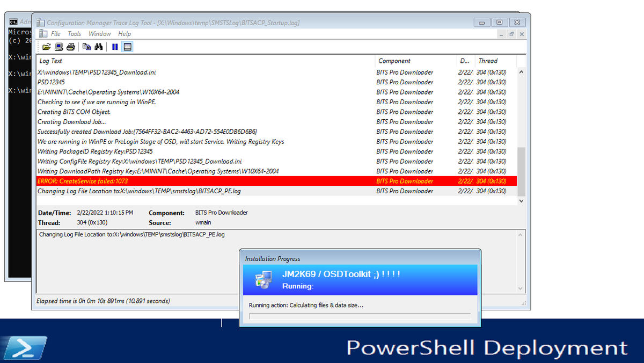Click the Installation Progress installer icon
Viewport: 644px width, 363px height.
click(x=262, y=279)
